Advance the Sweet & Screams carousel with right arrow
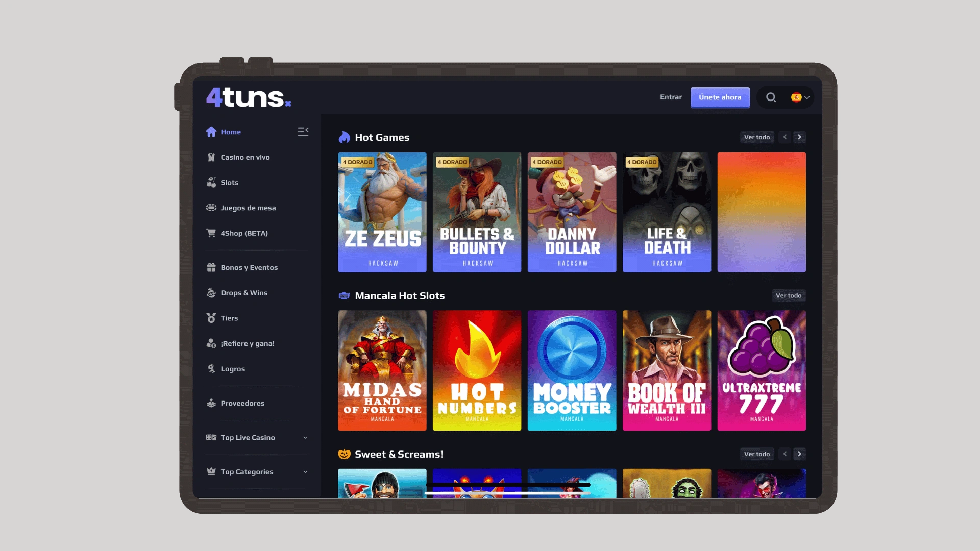This screenshot has height=551, width=980. [799, 454]
